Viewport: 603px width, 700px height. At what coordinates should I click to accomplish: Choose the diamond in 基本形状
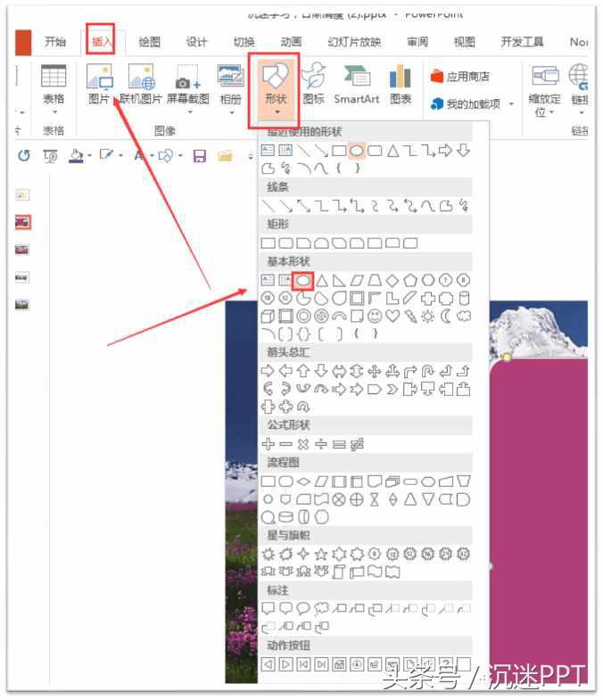392,281
